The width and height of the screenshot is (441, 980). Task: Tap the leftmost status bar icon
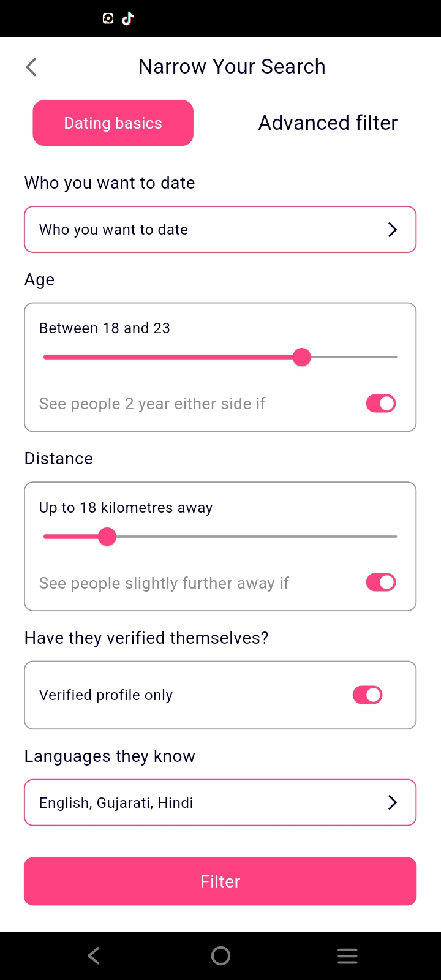(107, 18)
